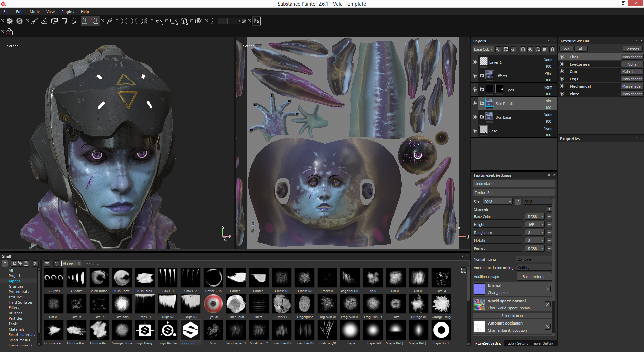Viewport: 644px width, 352px height.
Task: Remove the Alphas filter tag
Action: tap(79, 263)
